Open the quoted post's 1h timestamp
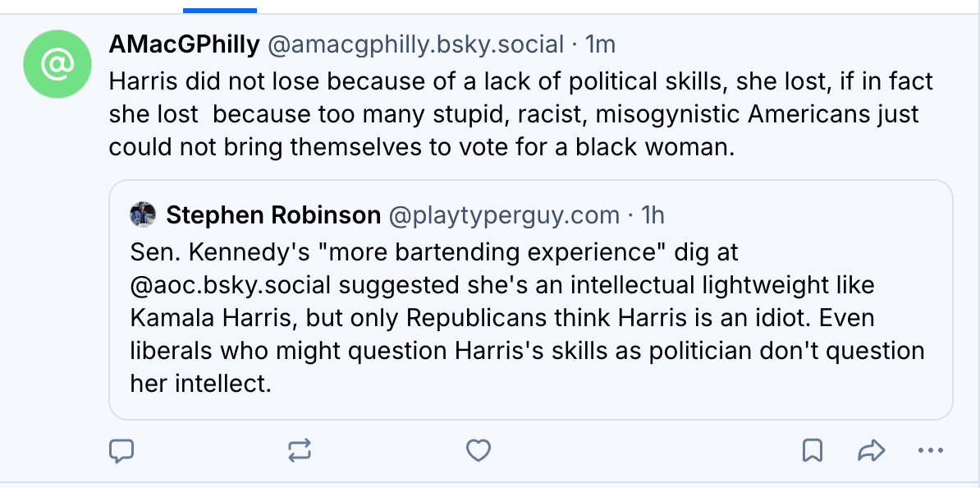 coord(653,215)
